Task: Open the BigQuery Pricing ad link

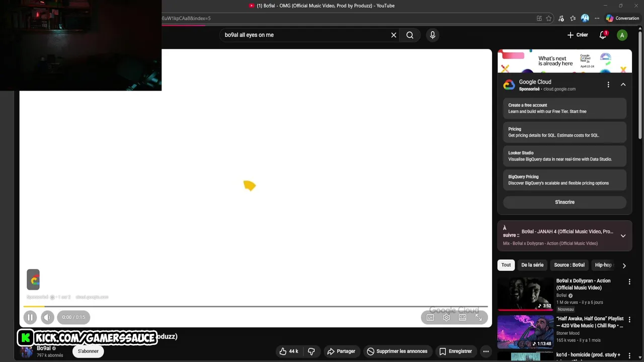Action: point(565,180)
